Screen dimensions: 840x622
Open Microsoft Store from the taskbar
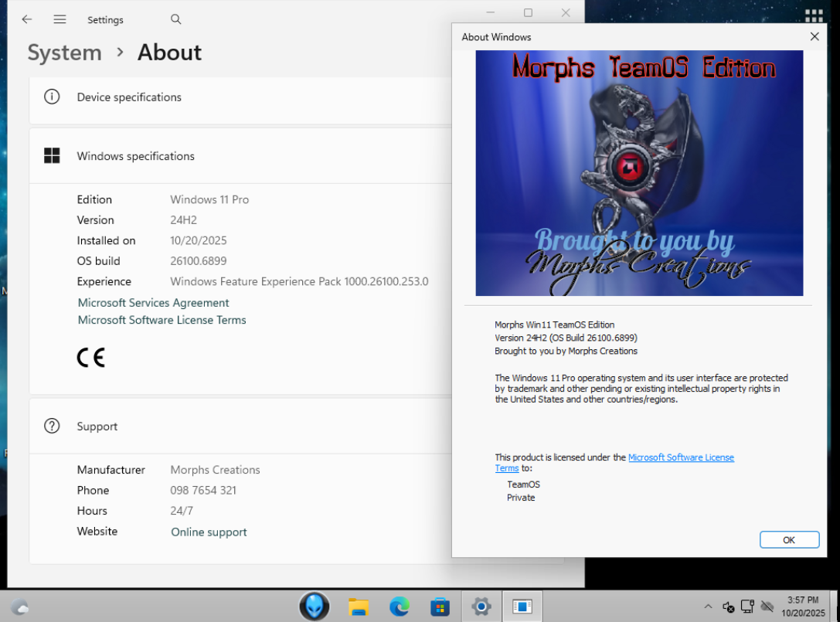pos(440,607)
